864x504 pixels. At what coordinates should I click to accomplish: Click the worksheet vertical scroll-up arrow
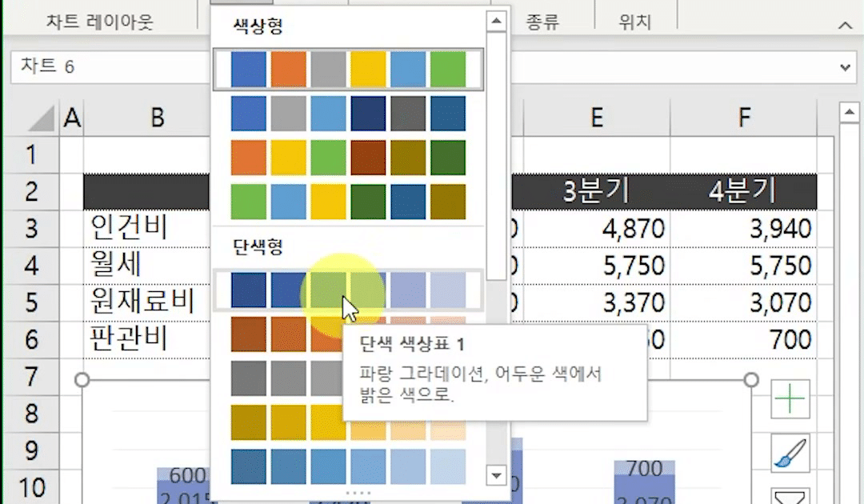point(849,112)
